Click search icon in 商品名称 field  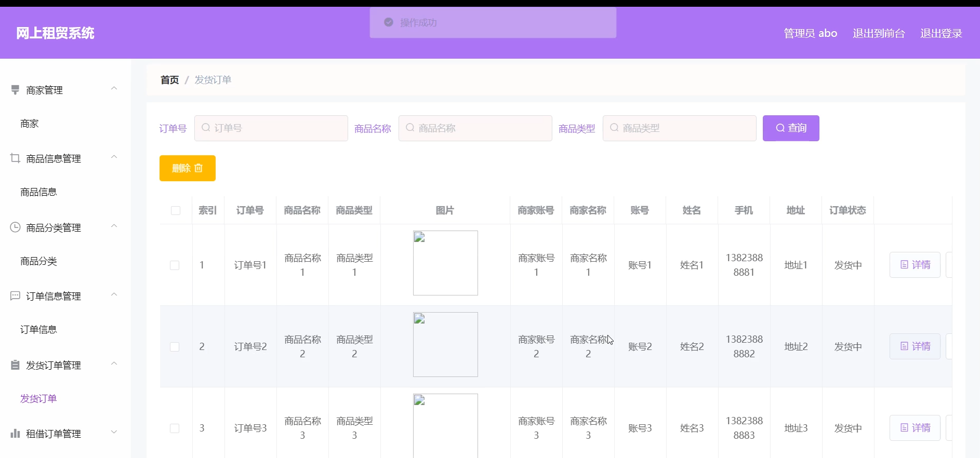point(410,128)
